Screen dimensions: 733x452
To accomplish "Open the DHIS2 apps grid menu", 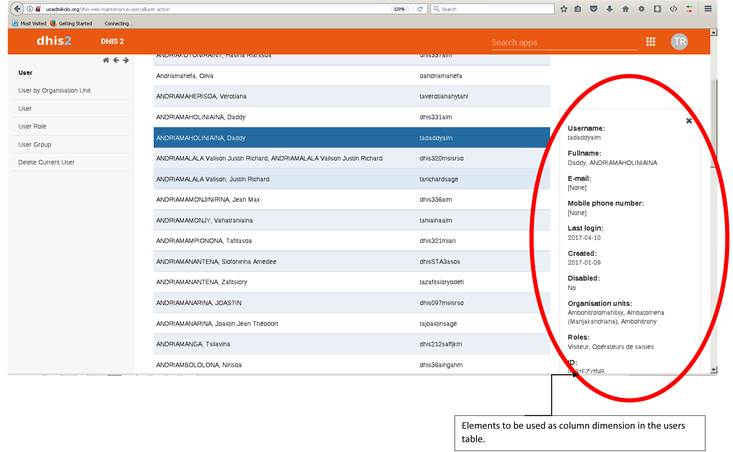I will tap(650, 42).
